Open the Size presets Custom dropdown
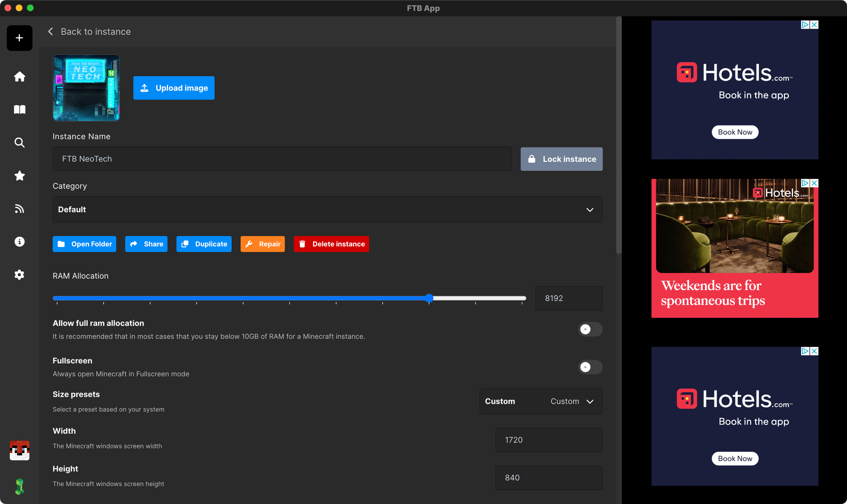The width and height of the screenshot is (847, 504). [541, 401]
